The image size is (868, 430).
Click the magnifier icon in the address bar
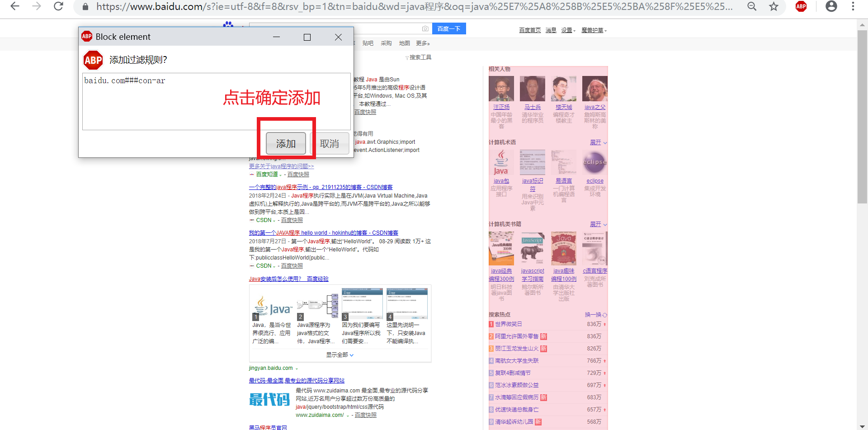(x=751, y=7)
